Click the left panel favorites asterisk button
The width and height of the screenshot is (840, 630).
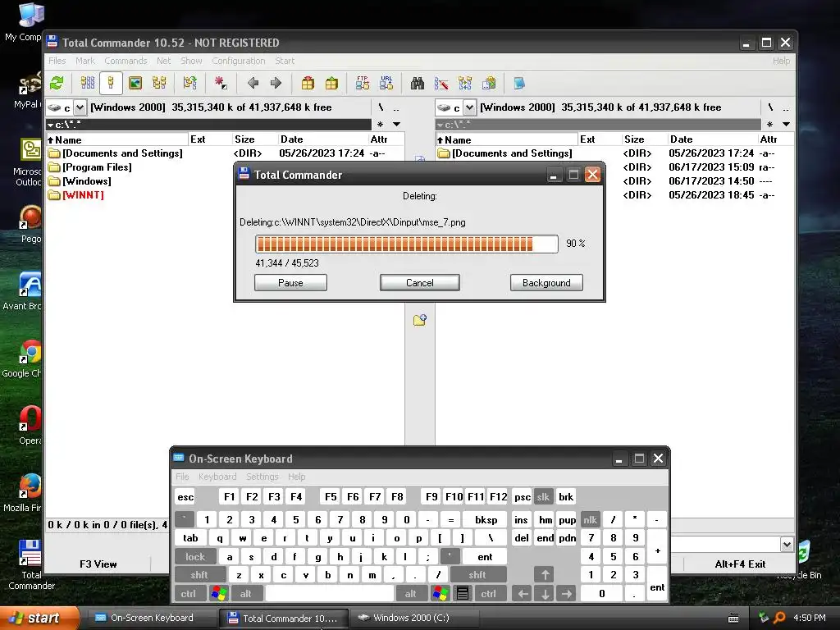pyautogui.click(x=381, y=125)
